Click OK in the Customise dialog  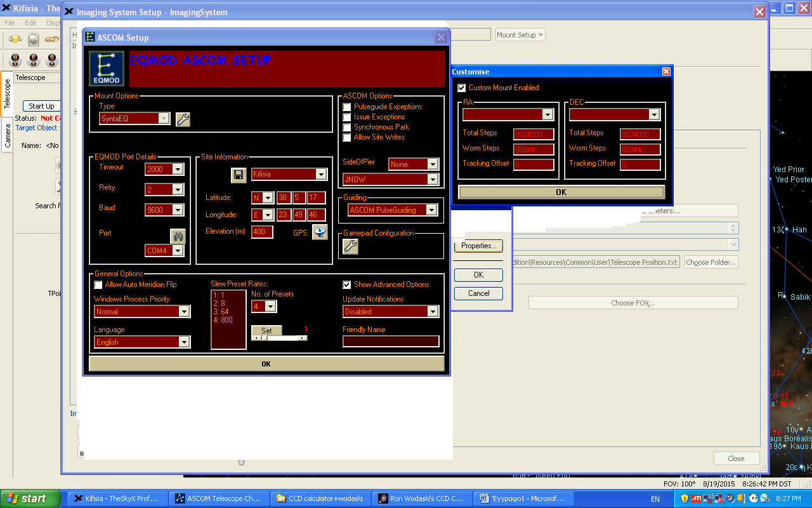561,192
